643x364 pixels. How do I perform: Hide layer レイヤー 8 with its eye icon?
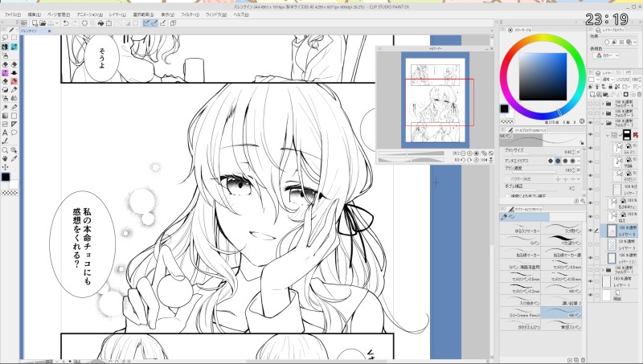click(591, 230)
